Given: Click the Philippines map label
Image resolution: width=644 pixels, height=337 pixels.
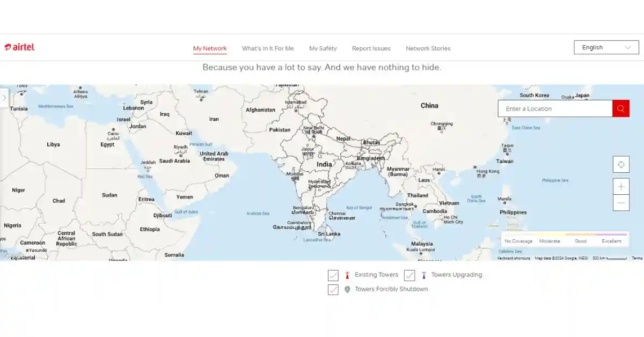Looking at the screenshot, I should (x=513, y=213).
